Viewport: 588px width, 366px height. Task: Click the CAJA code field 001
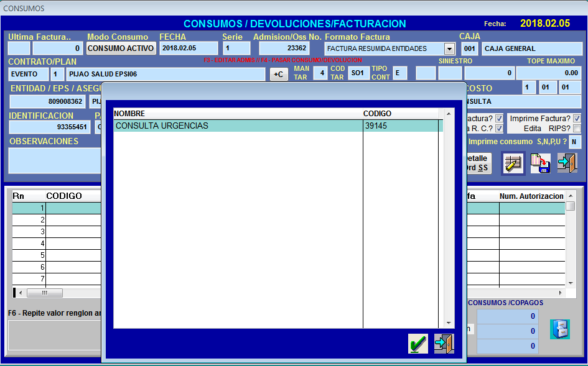[x=470, y=48]
